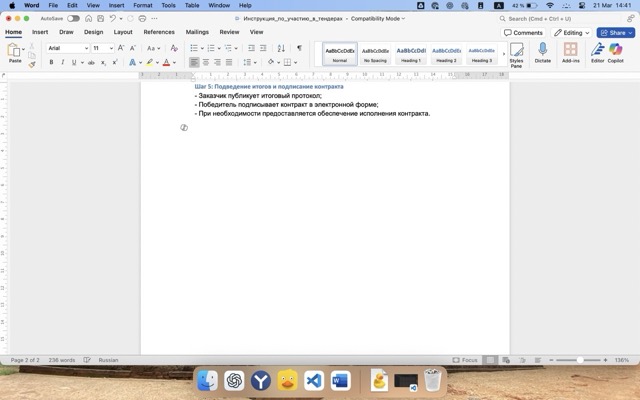Show paragraph marks with pilcrow icon
This screenshot has height=400, width=640.
(x=298, y=48)
